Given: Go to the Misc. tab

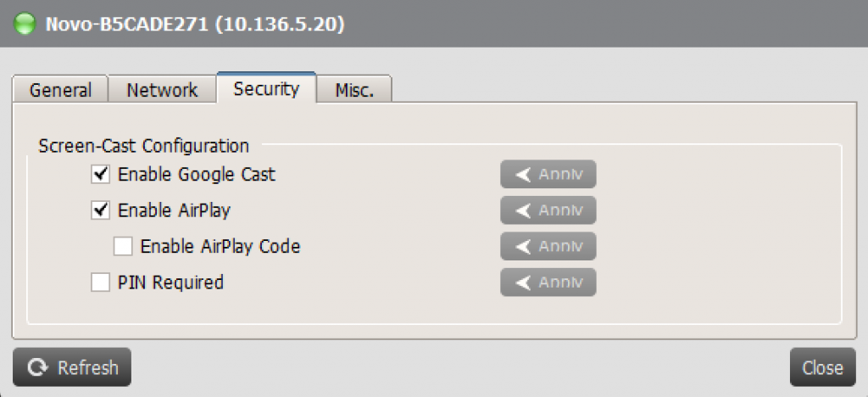Looking at the screenshot, I should coord(354,89).
